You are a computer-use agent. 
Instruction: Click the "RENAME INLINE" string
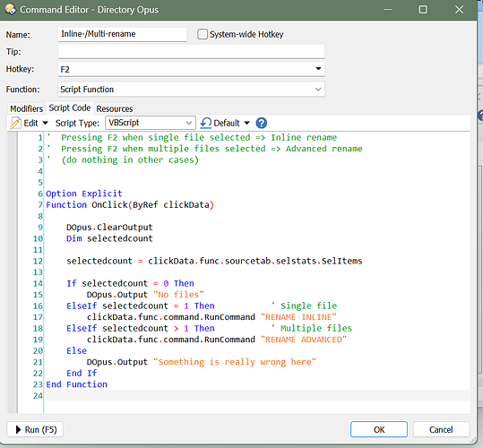tap(298, 317)
